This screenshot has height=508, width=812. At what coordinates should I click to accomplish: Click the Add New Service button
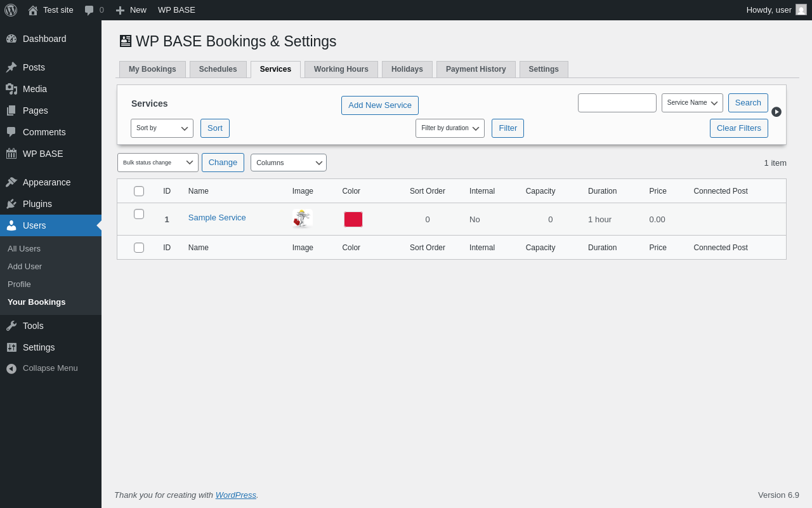click(379, 105)
